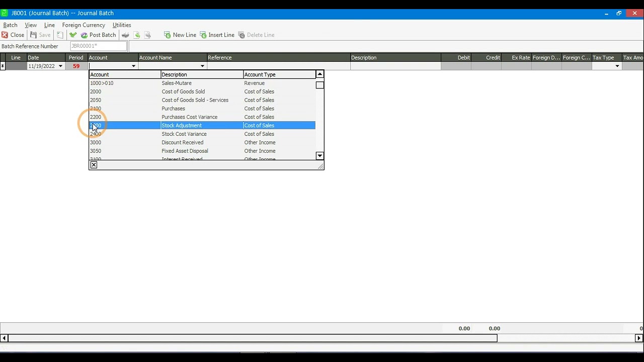Image resolution: width=644 pixels, height=362 pixels.
Task: Select Cost of Goods Sold - Services row
Action: coord(202,101)
